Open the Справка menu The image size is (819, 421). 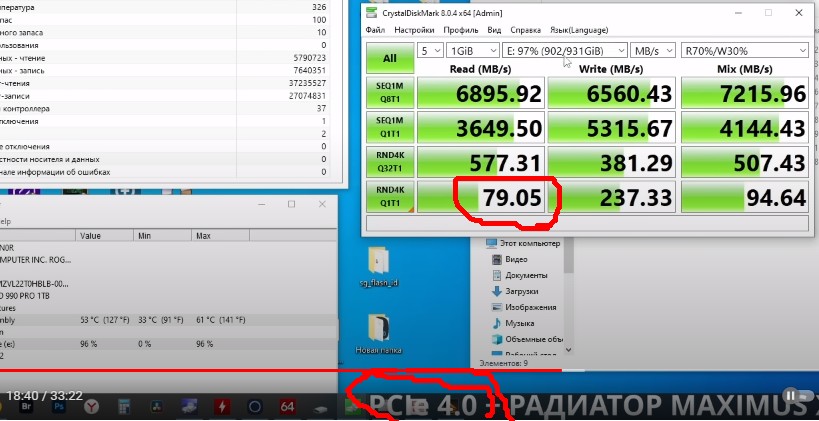tap(525, 30)
